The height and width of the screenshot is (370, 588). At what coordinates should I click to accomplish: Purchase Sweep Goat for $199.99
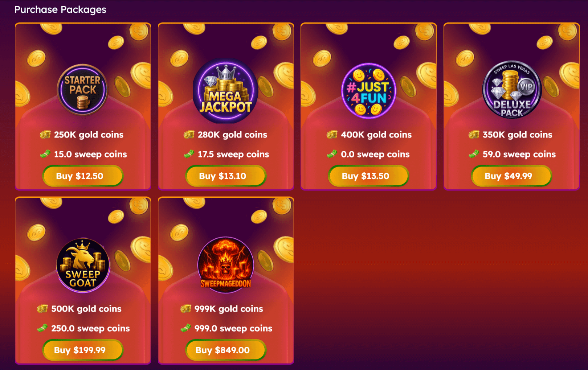(83, 350)
